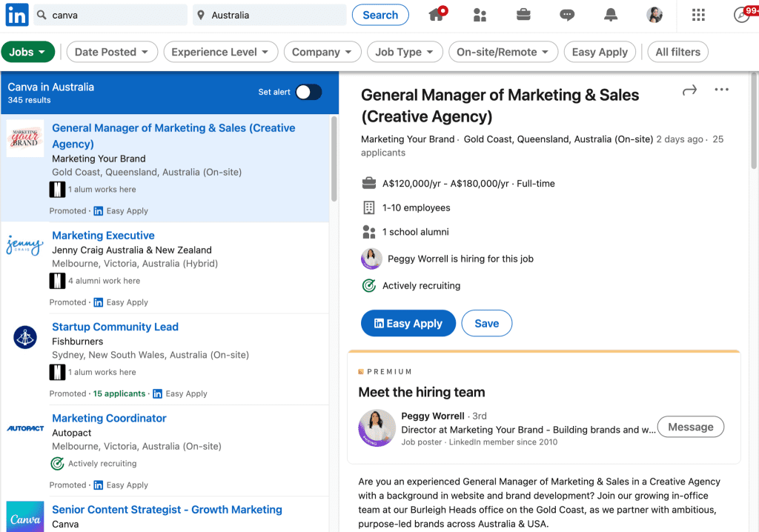Click the location pin icon

tap(201, 15)
